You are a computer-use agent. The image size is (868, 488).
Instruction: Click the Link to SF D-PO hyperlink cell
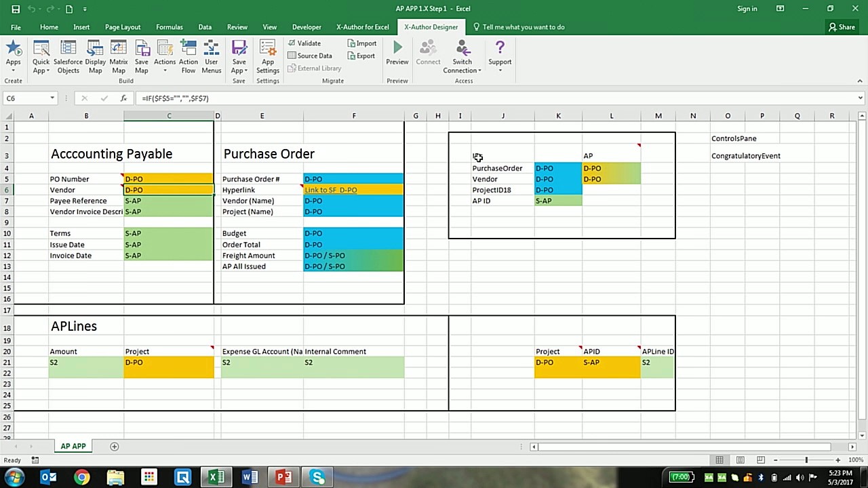point(353,190)
